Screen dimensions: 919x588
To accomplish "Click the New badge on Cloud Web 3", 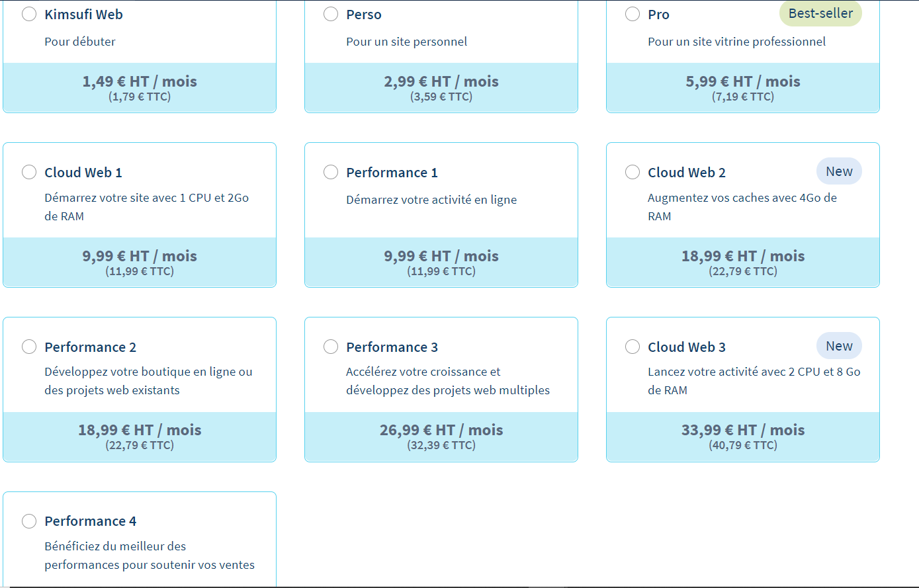I will (x=839, y=346).
